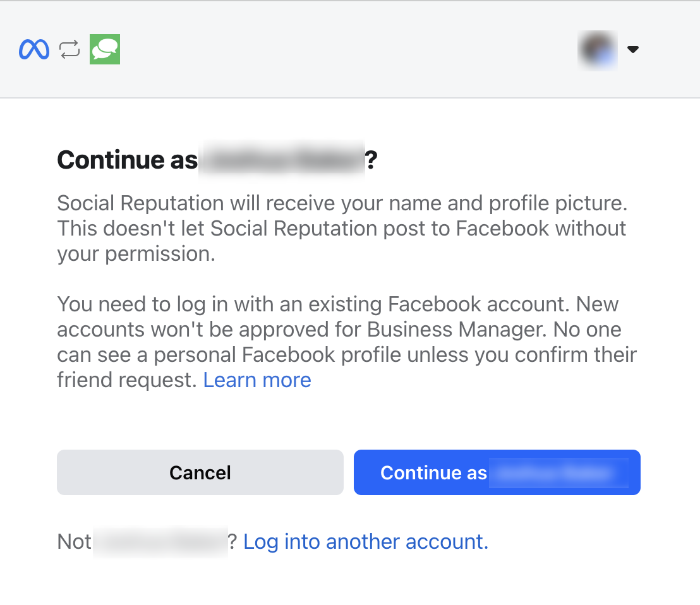Click the permissions description paragraph
This screenshot has height=605, width=700.
click(341, 228)
